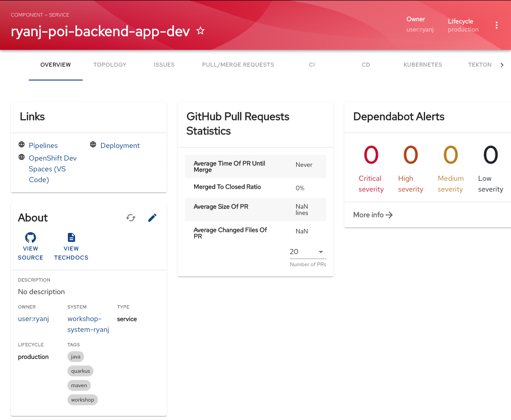Click the arrow next to More info

[x=389, y=215]
